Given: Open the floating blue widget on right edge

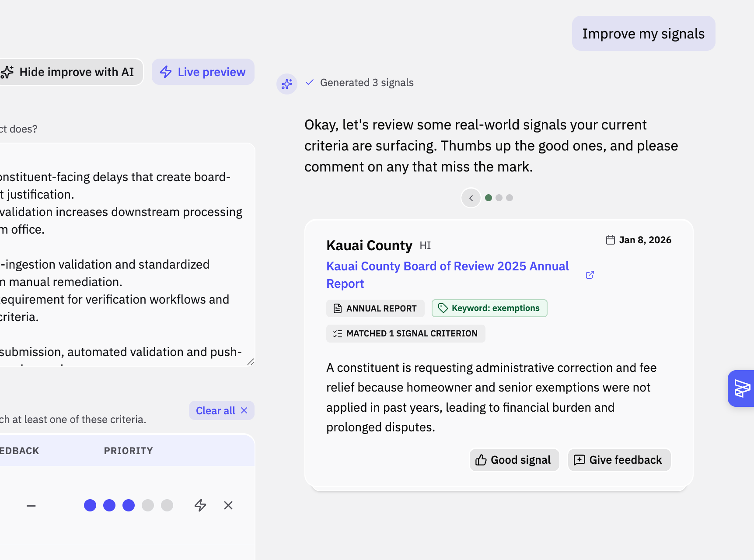Looking at the screenshot, I should point(741,388).
